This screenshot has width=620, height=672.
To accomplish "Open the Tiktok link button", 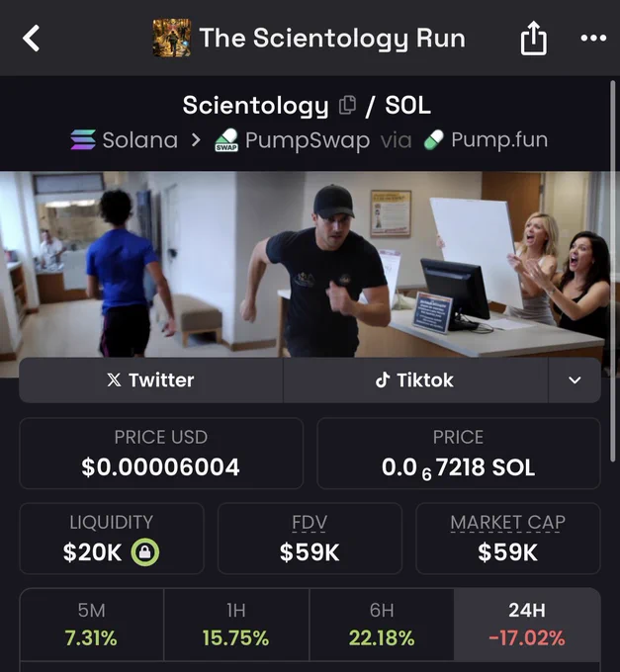I will tap(415, 380).
